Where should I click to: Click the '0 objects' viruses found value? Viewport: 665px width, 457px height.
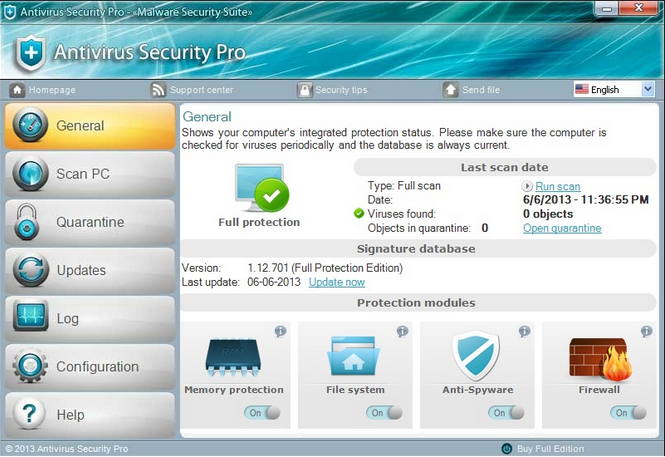[548, 214]
